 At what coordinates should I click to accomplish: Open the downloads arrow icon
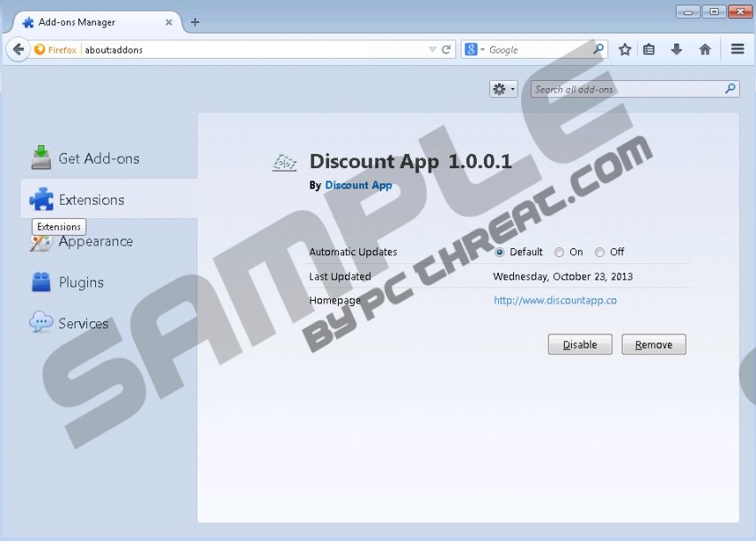point(677,50)
